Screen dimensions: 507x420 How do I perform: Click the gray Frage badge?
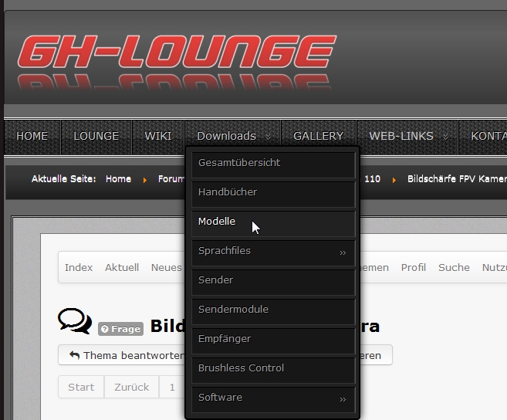tap(120, 329)
